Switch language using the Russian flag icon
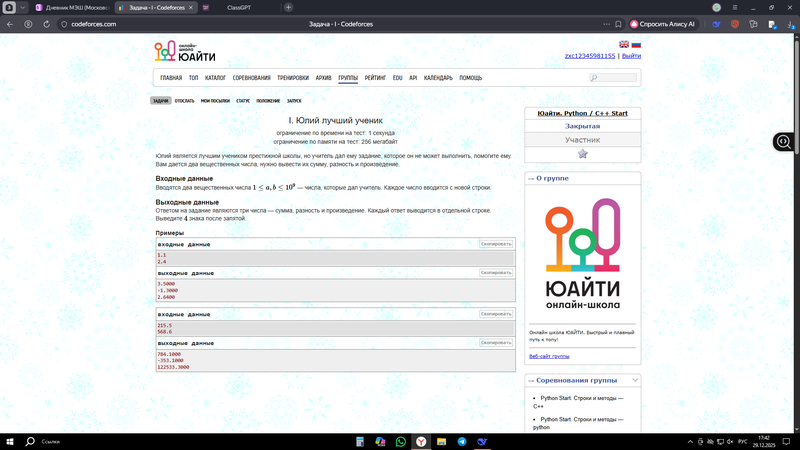 coord(636,44)
